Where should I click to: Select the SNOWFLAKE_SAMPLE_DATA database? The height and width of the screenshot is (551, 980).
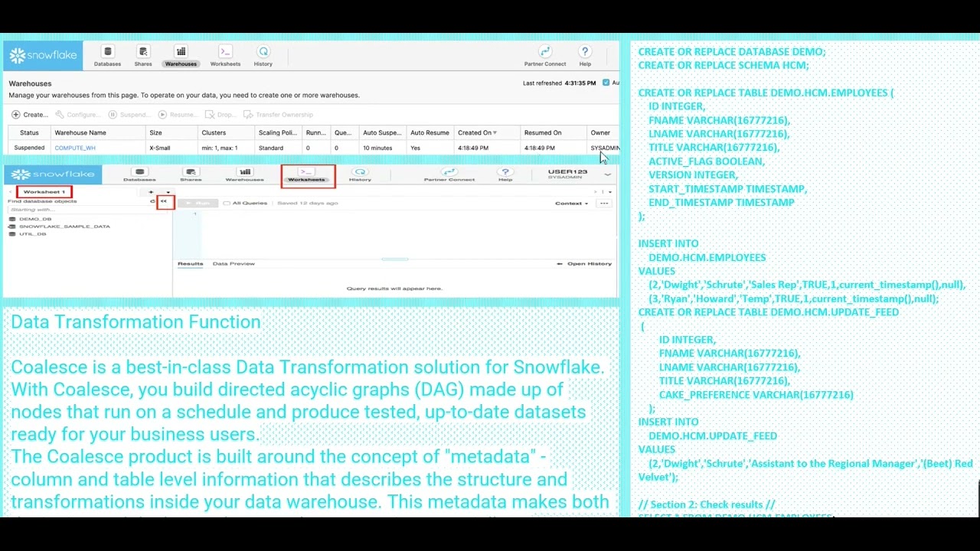(x=64, y=227)
